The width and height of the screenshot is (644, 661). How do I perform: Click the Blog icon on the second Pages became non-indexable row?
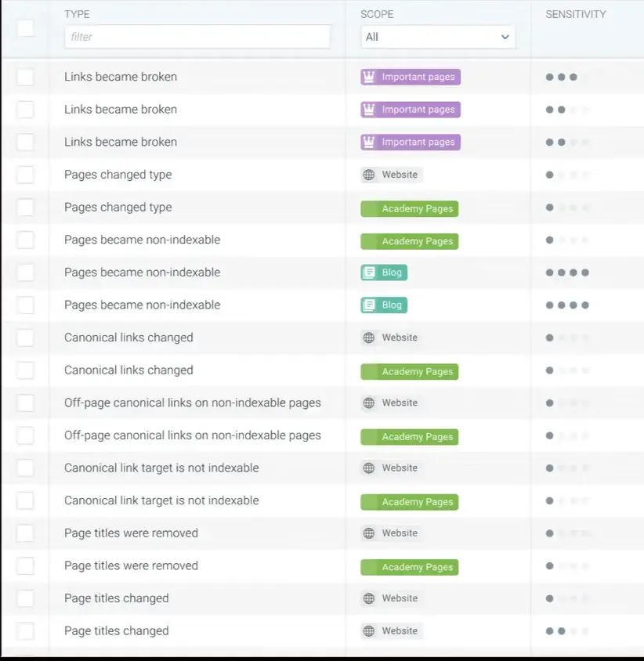(x=370, y=305)
